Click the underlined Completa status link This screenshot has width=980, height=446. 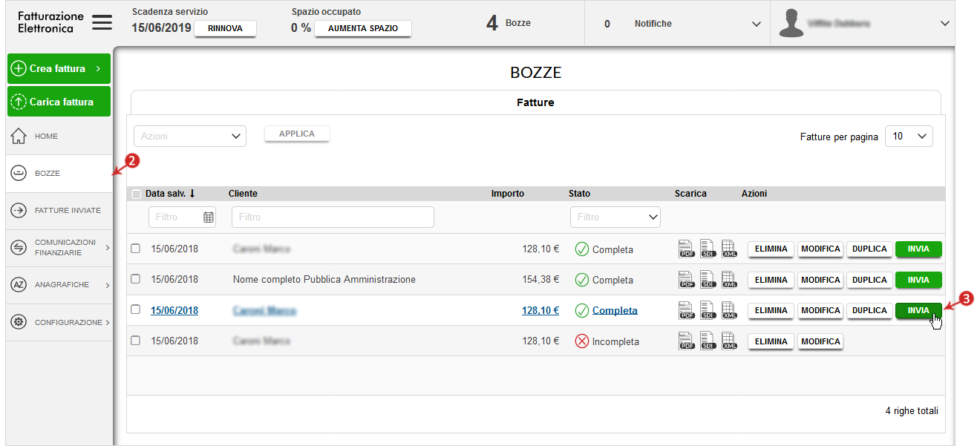point(615,310)
